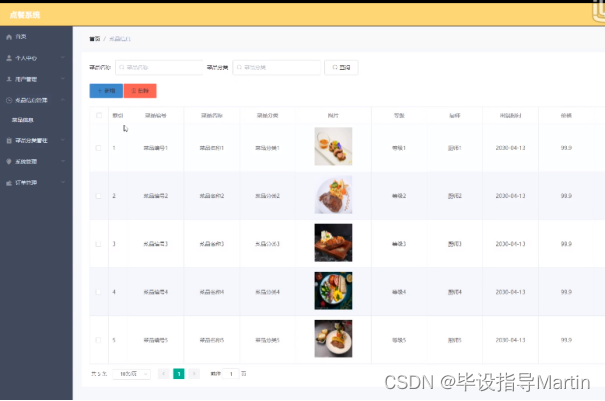Click the go-to page number input
605x401 pixels.
click(231, 374)
